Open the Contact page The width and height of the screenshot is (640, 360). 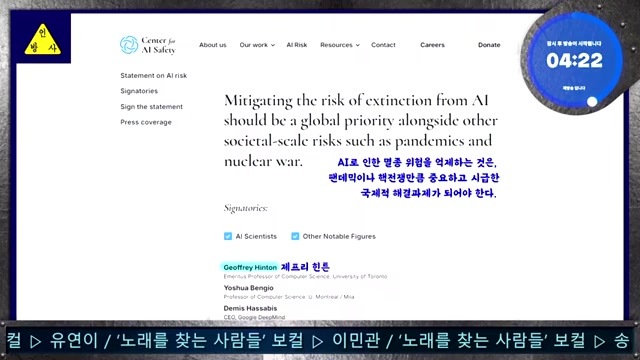click(383, 45)
